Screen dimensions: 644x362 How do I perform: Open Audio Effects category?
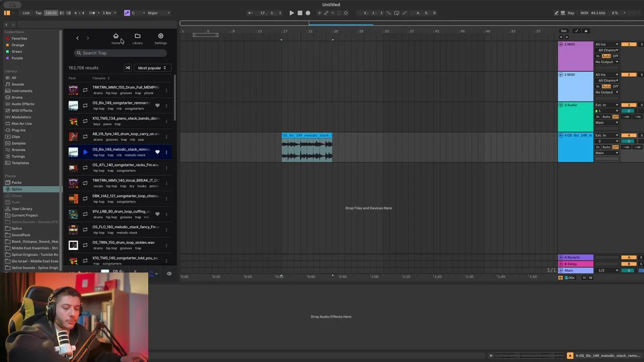click(x=23, y=104)
